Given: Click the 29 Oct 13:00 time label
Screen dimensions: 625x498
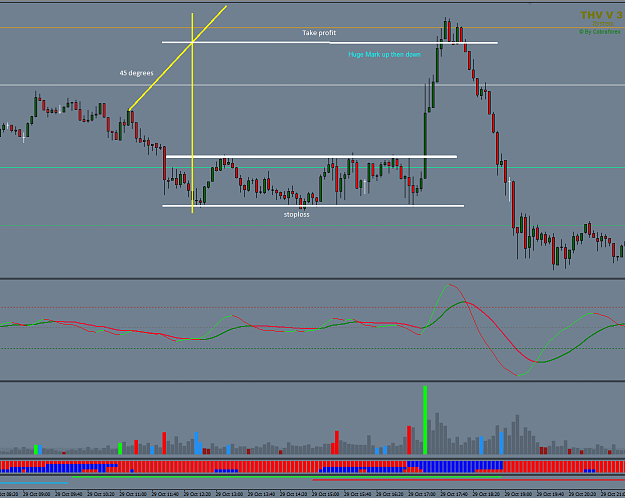Looking at the screenshot, I should click(230, 494).
